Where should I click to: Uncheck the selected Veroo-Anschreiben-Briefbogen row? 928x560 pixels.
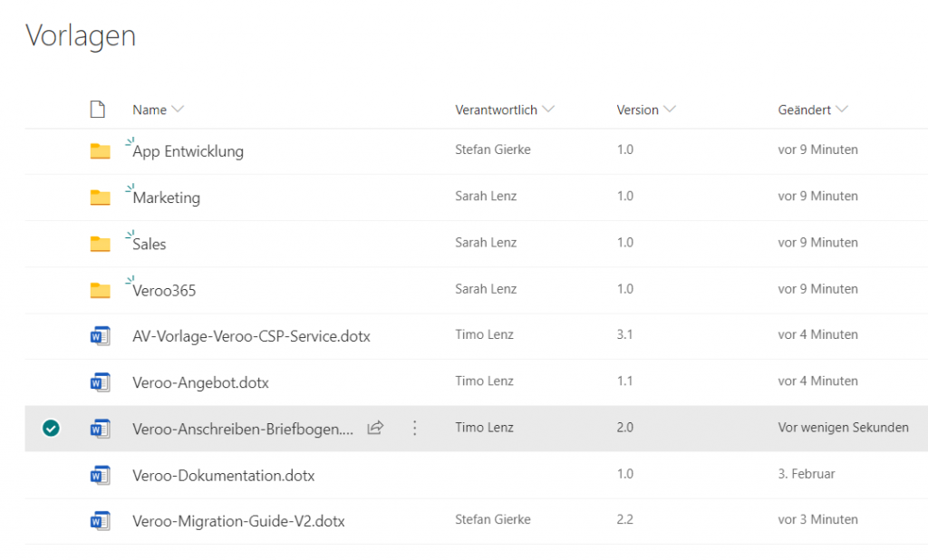click(51, 429)
